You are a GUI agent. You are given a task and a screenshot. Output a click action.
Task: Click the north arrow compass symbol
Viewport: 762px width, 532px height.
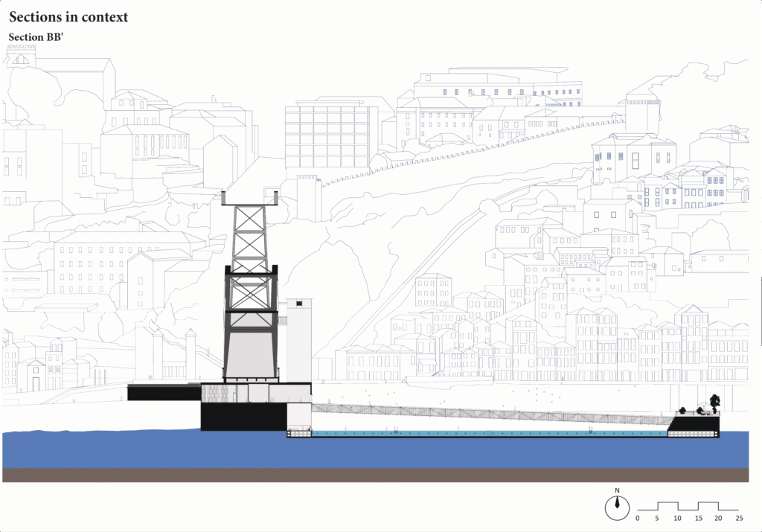click(617, 508)
